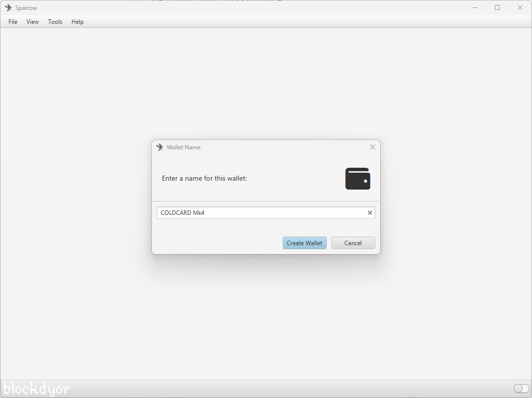The width and height of the screenshot is (532, 398).
Task: Close the Wallet Name dialog
Action: coord(373,147)
